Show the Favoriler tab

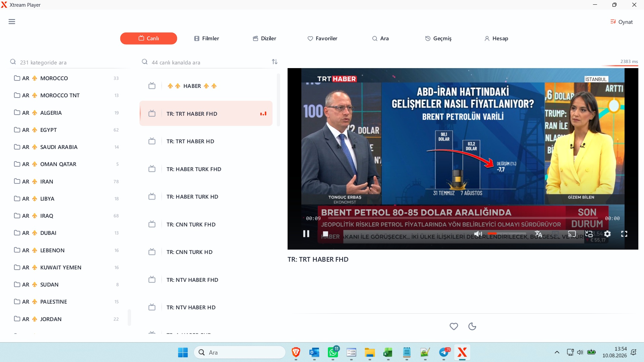click(x=323, y=38)
